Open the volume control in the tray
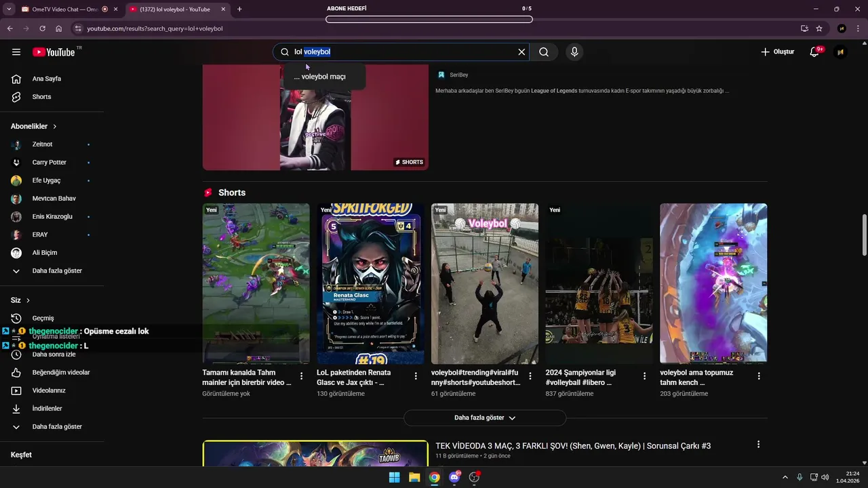 tap(825, 477)
